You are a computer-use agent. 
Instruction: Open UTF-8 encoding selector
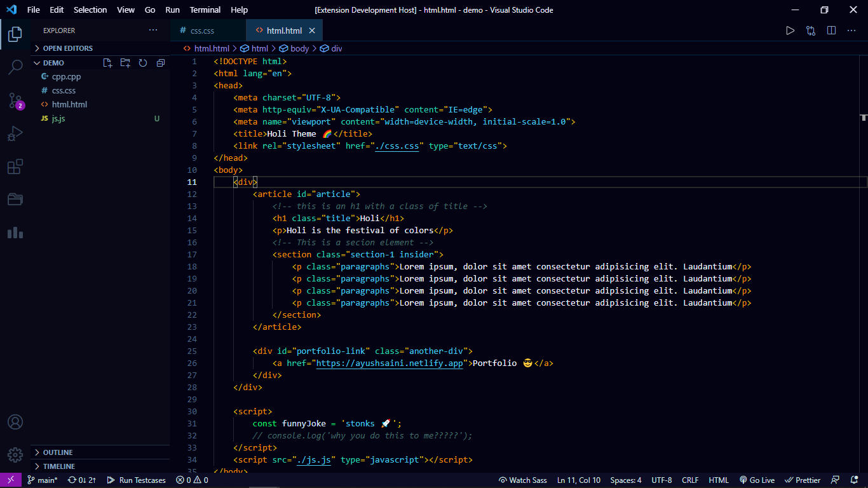[x=661, y=480]
